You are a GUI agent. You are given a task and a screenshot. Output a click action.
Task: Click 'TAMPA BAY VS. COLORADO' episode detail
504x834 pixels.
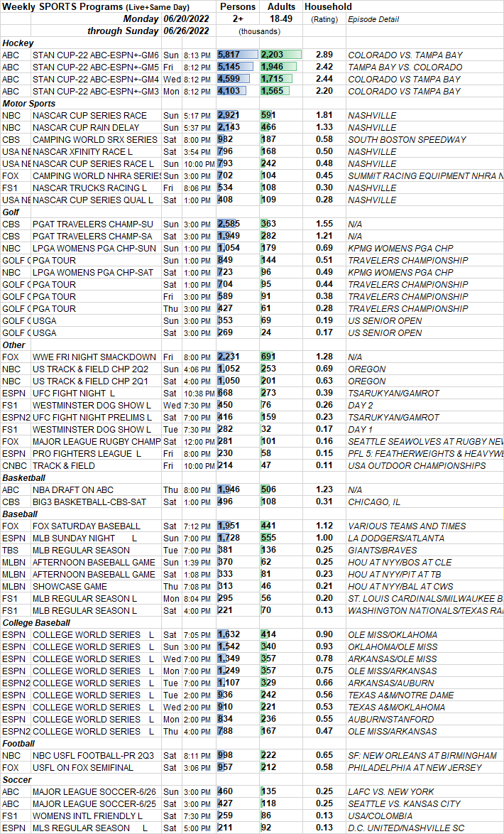pyautogui.click(x=405, y=67)
